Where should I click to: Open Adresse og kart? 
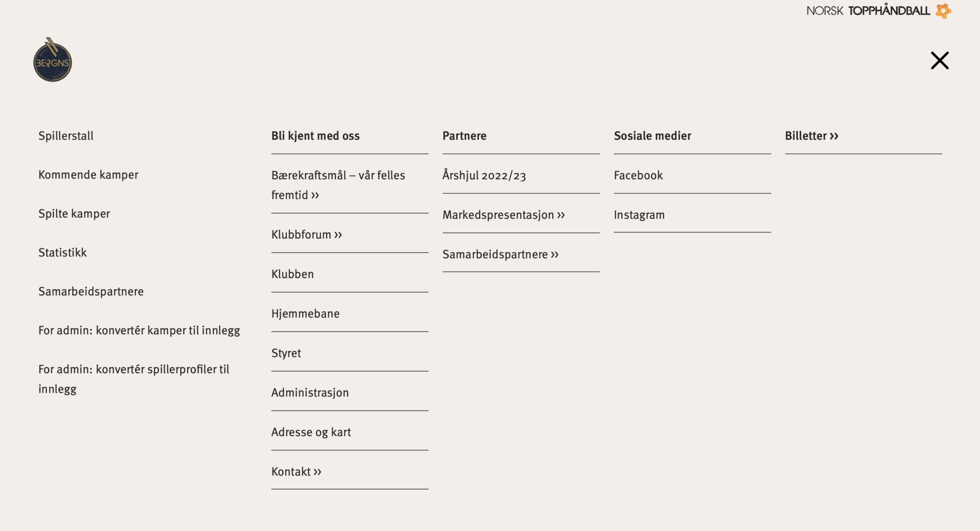pos(311,432)
